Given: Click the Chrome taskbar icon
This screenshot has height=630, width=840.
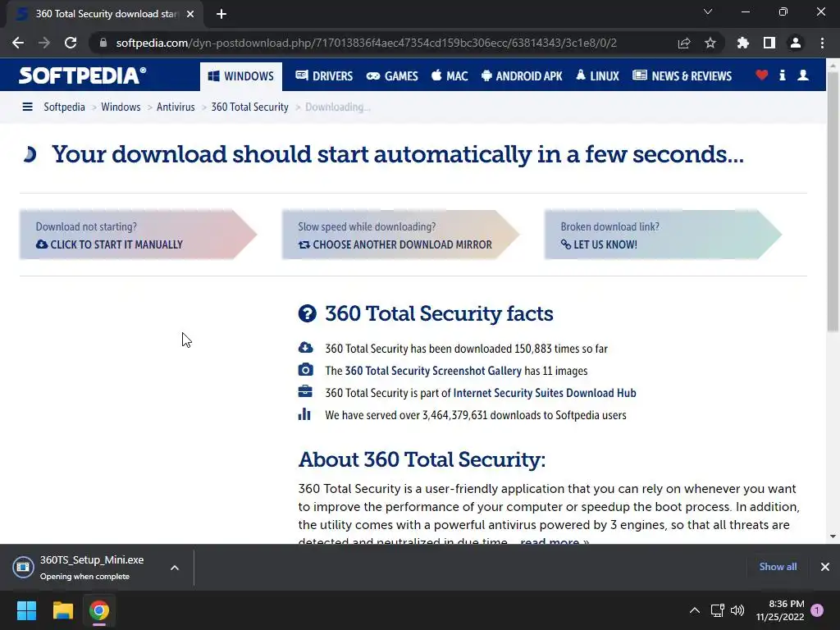Looking at the screenshot, I should (x=99, y=610).
